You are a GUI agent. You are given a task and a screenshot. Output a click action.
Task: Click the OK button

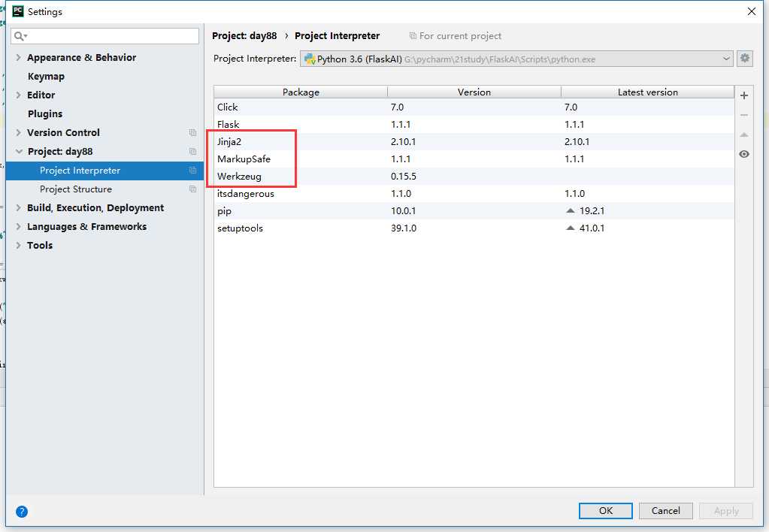(606, 510)
